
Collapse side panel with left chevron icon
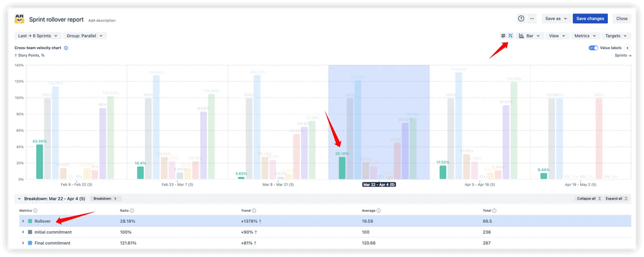[x=628, y=48]
